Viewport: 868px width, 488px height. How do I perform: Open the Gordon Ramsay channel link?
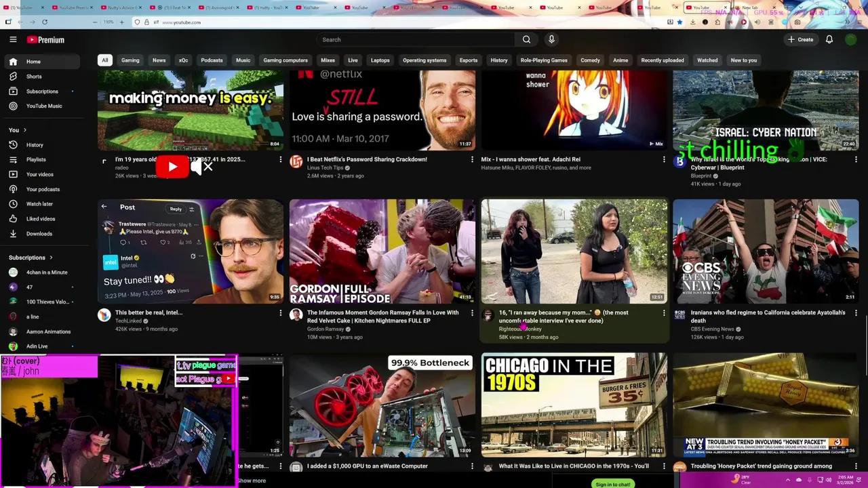coord(325,329)
